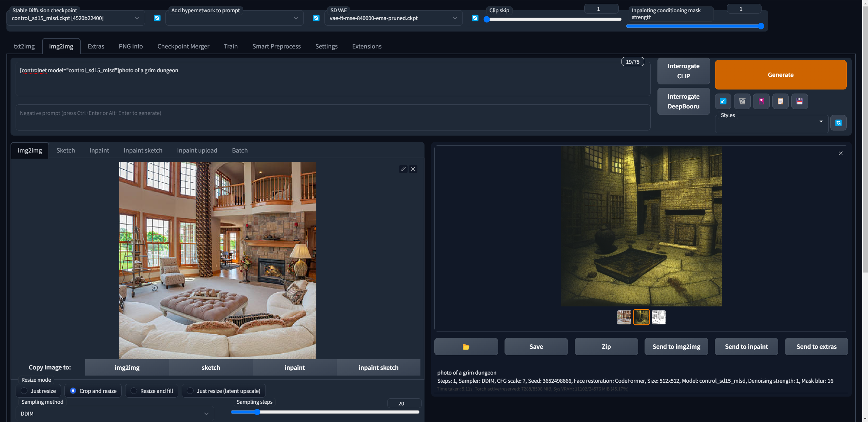Click the pink extra networks card icon
This screenshot has height=422, width=868.
pyautogui.click(x=761, y=101)
